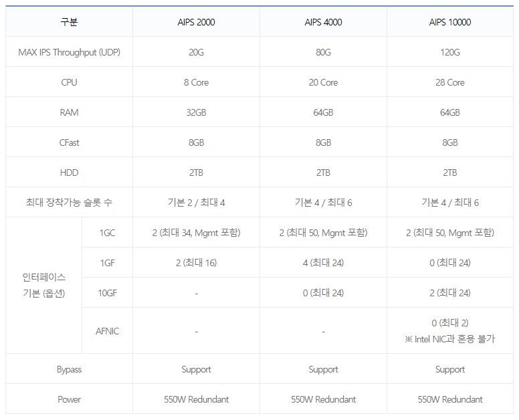
Task: Select the 10GF dash cell for AIPS 2000
Action: point(196,293)
